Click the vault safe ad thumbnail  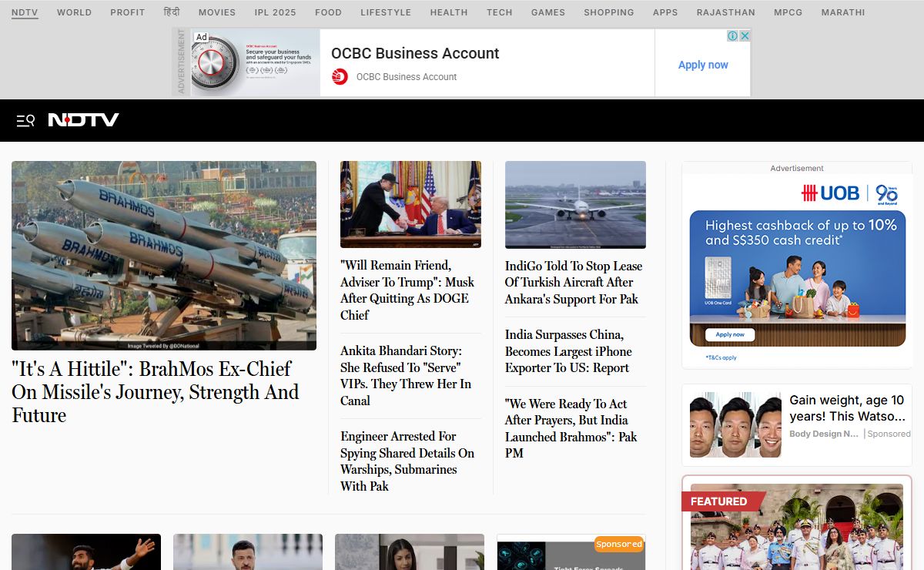pos(254,63)
